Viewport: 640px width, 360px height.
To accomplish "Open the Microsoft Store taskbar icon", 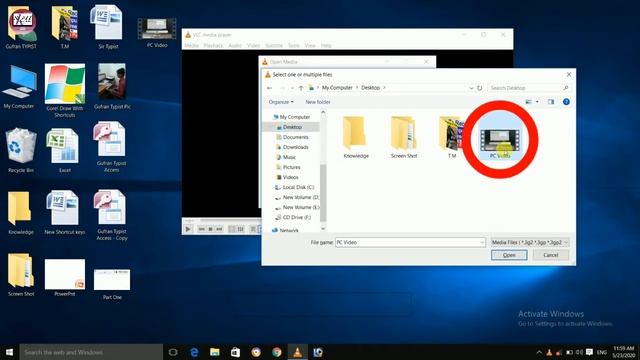I will 236,352.
